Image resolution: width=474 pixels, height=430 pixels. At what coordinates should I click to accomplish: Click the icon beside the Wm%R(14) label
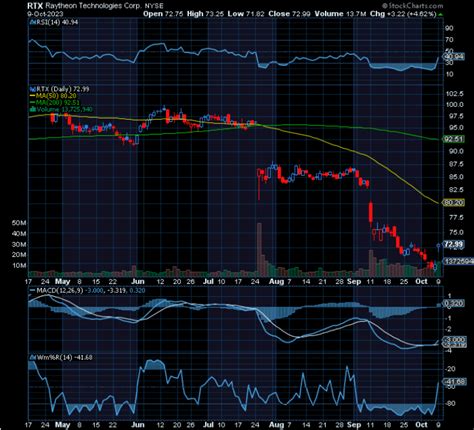pyautogui.click(x=32, y=357)
